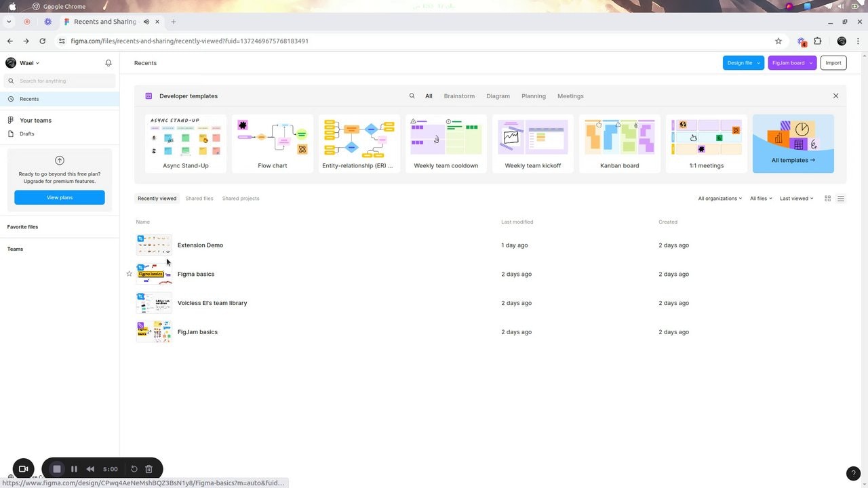Switch files to grid view
Image resolution: width=868 pixels, height=488 pixels.
coord(827,198)
